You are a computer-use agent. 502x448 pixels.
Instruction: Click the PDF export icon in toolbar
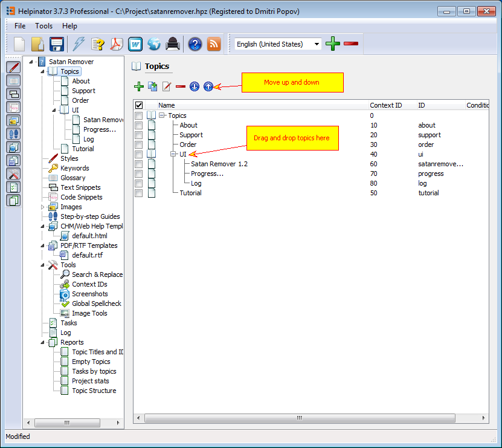tap(116, 44)
